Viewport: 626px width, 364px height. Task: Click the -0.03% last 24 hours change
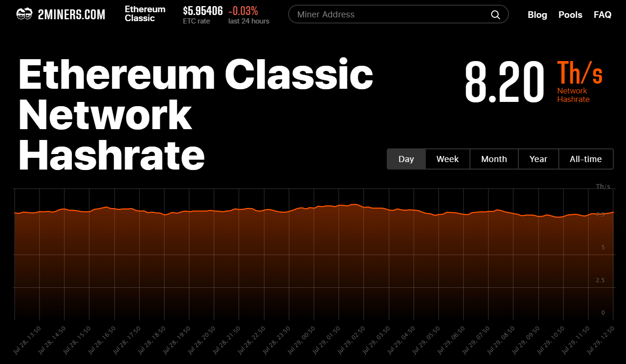pos(243,11)
